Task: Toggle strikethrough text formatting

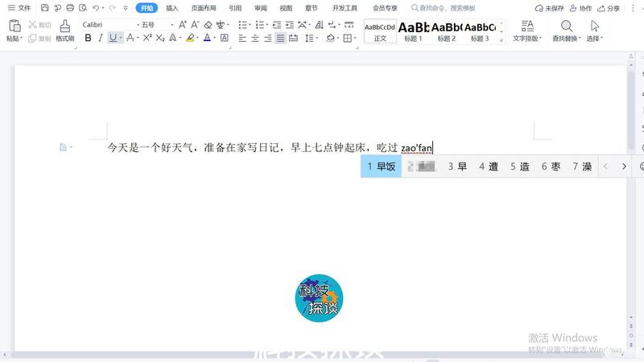Action: 130,38
